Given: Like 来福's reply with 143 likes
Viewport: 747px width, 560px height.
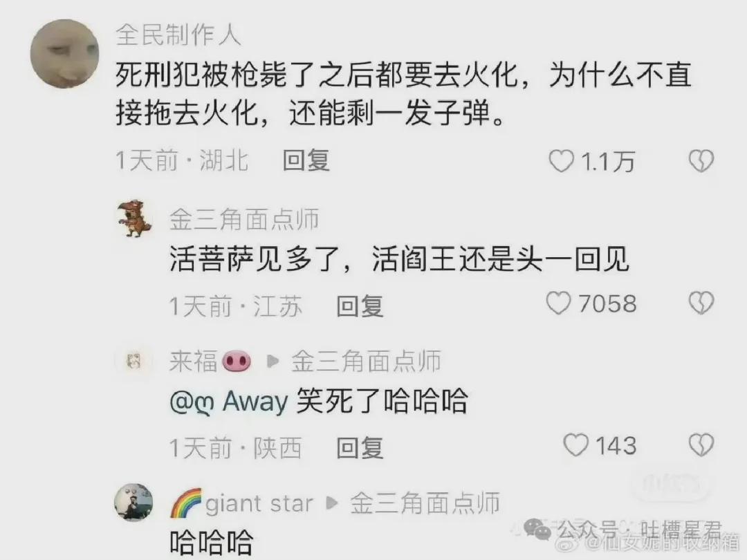Looking at the screenshot, I should pos(575,445).
